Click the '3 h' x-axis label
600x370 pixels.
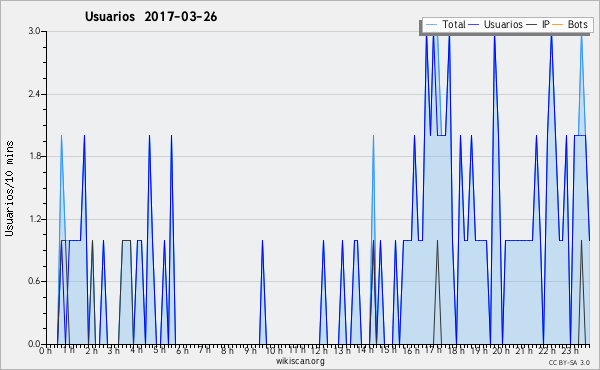113,350
